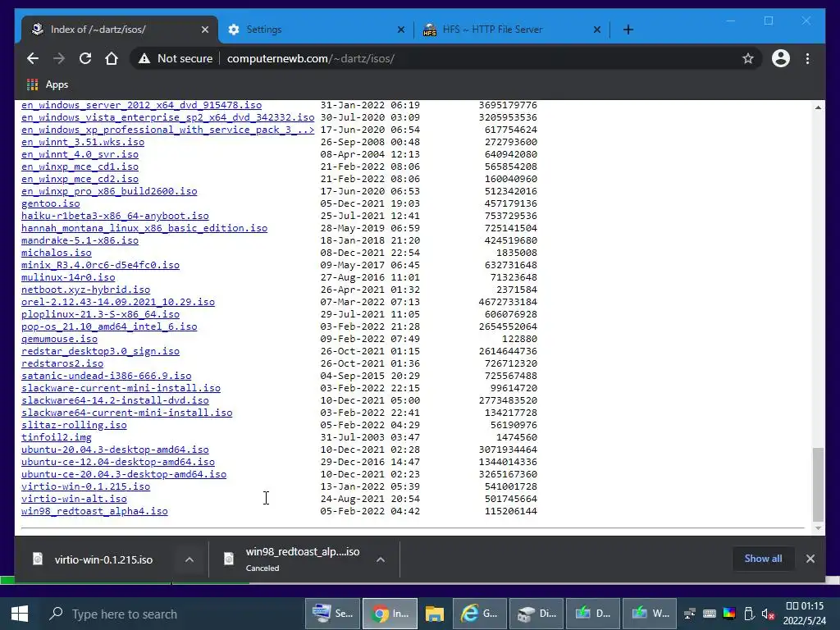Open redstaros2.iso link

click(62, 364)
